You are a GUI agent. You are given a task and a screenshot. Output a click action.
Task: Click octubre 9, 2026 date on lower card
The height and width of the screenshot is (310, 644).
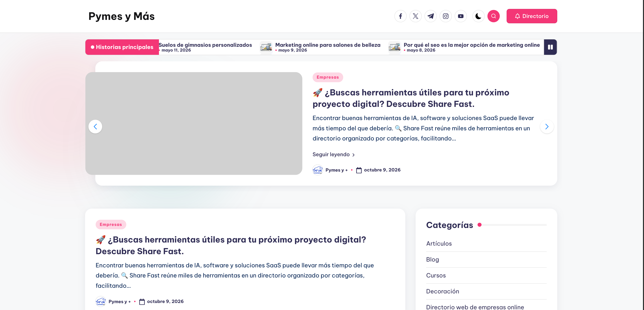165,301
